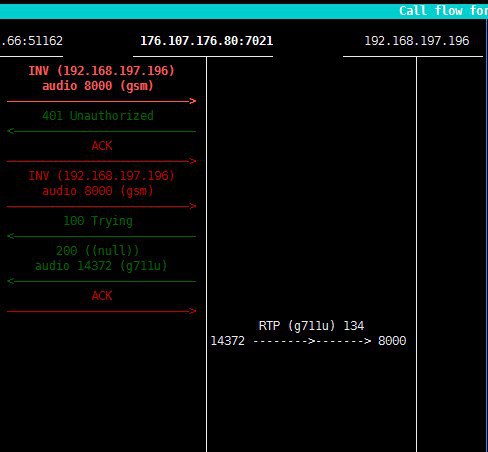Screen dimensions: 488x452
Task: Select the 401 Unauthorized response message
Action: 98,116
